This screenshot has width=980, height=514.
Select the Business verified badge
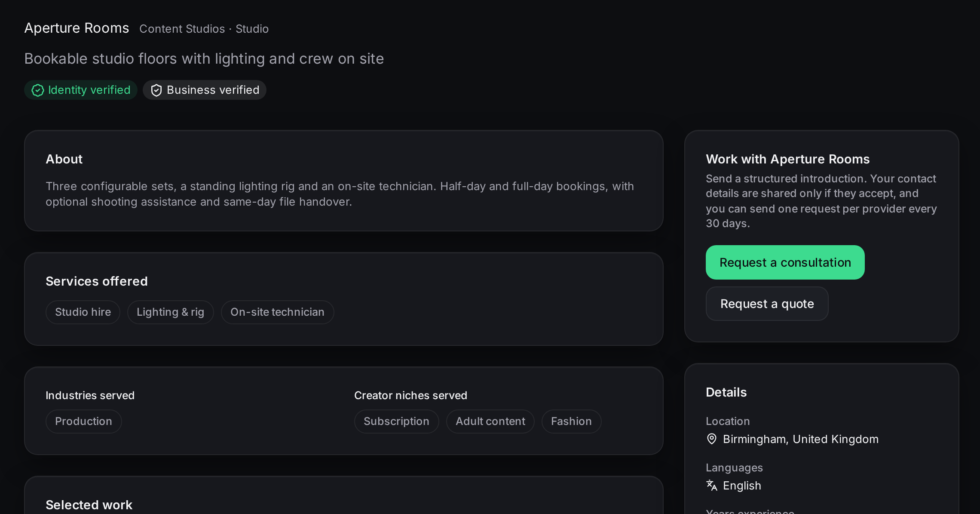[x=205, y=90]
